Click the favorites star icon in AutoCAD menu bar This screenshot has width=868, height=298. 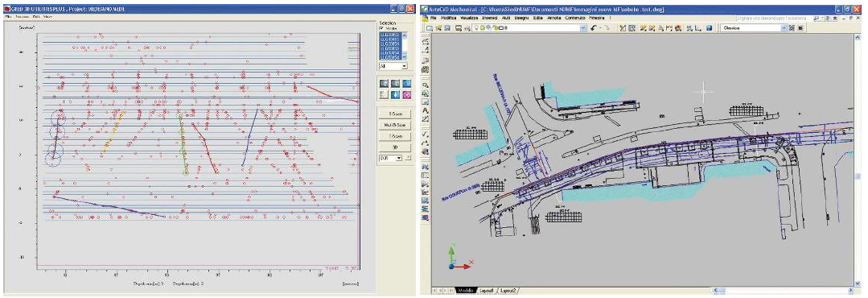(x=835, y=19)
